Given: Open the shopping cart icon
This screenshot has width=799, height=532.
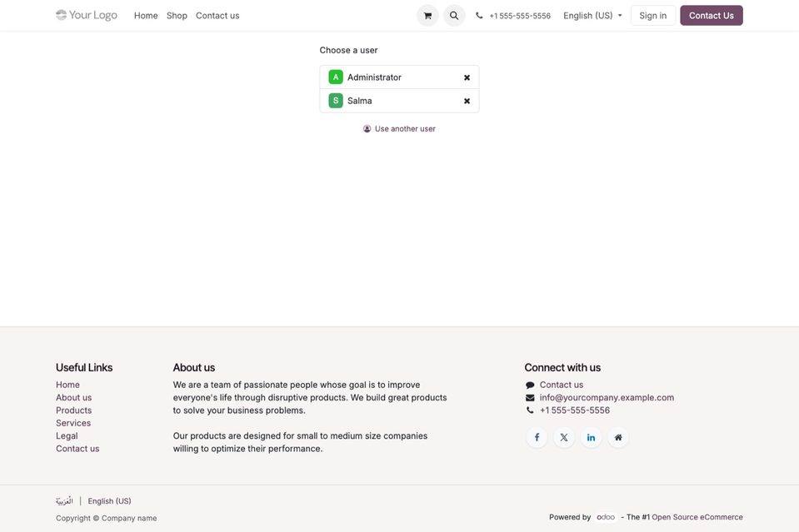Looking at the screenshot, I should (x=427, y=16).
